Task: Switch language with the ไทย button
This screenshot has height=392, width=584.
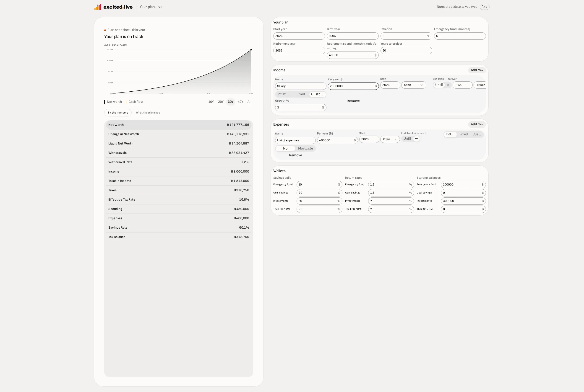Action: (x=484, y=7)
